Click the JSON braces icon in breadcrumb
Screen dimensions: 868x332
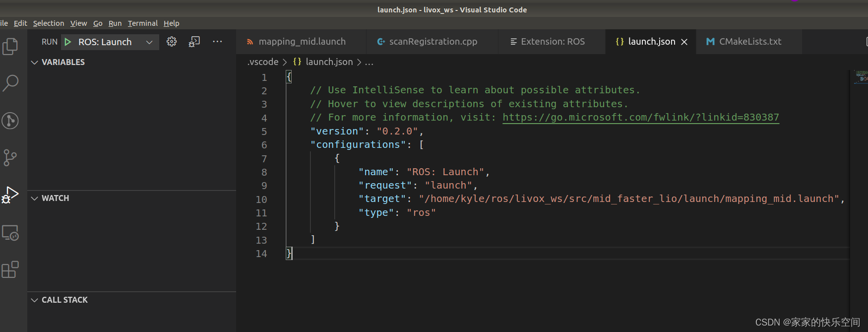pos(297,62)
